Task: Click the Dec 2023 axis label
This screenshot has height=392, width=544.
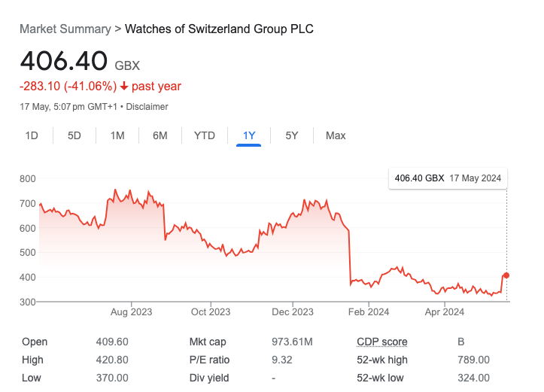Action: (x=292, y=311)
